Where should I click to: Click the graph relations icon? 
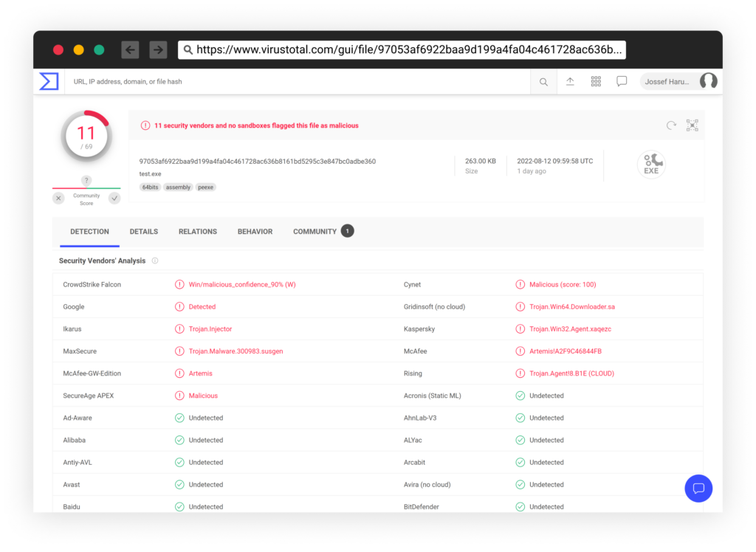(693, 125)
